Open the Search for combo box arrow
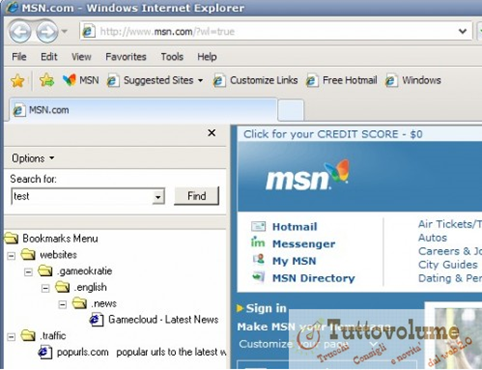The image size is (482, 370). (x=158, y=197)
